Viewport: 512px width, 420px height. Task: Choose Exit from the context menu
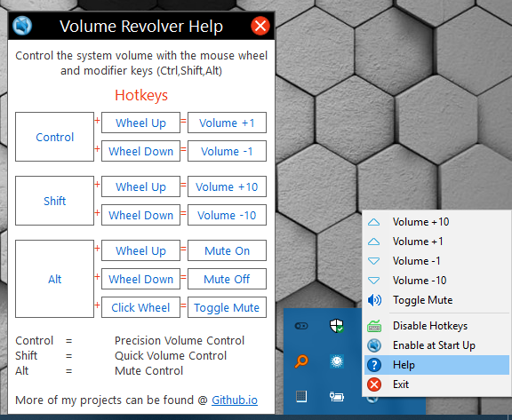pos(436,384)
